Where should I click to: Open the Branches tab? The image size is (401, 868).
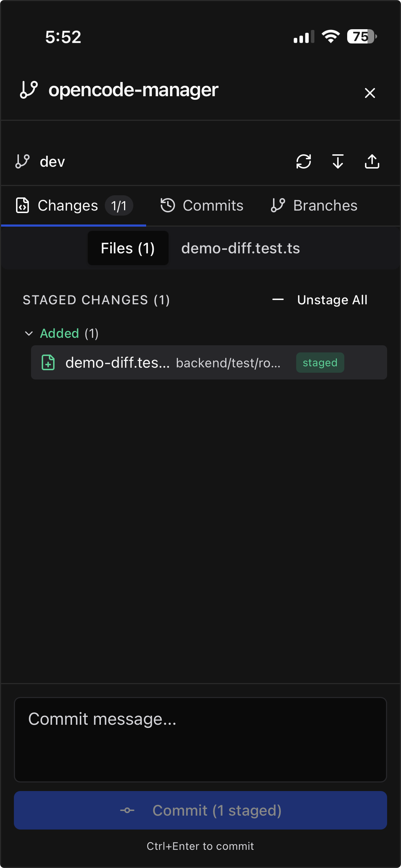314,205
